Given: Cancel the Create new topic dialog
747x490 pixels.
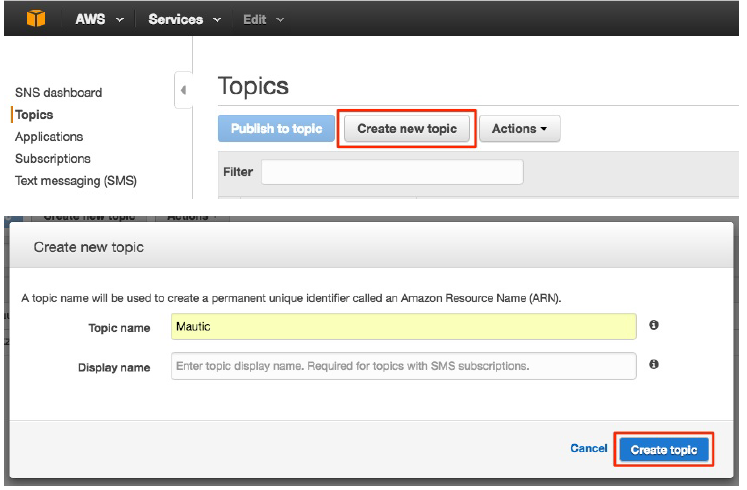Looking at the screenshot, I should click(588, 449).
